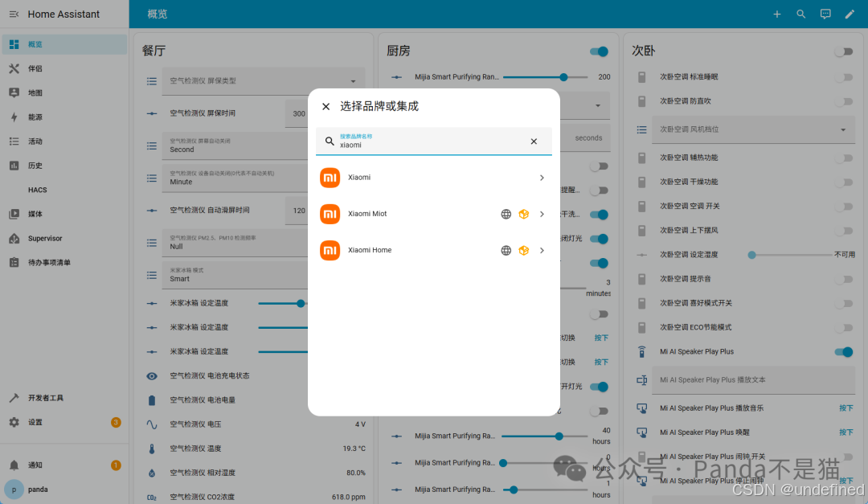Image resolution: width=868 pixels, height=504 pixels.
Task: Open Xiaomi Home integration chevron
Action: tap(542, 250)
